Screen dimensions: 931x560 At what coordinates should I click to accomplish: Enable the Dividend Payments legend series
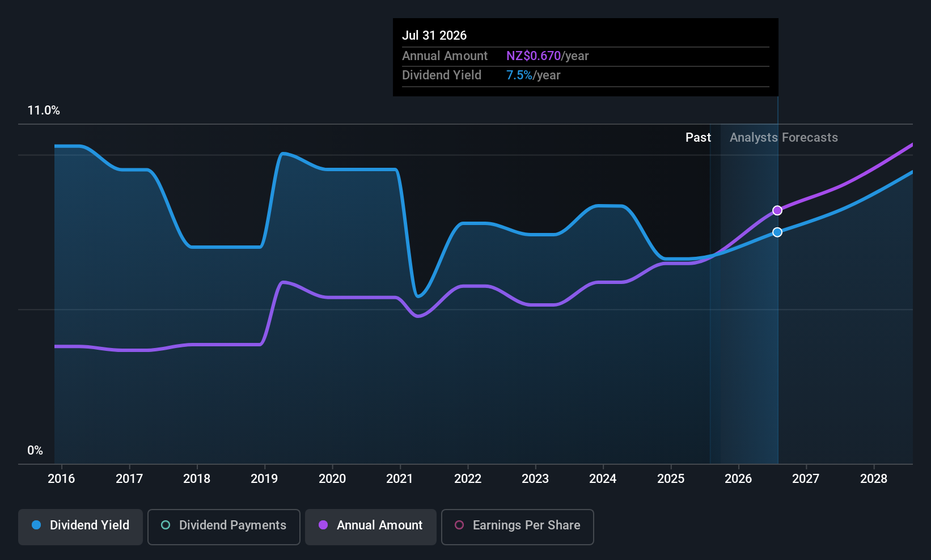[223, 527]
